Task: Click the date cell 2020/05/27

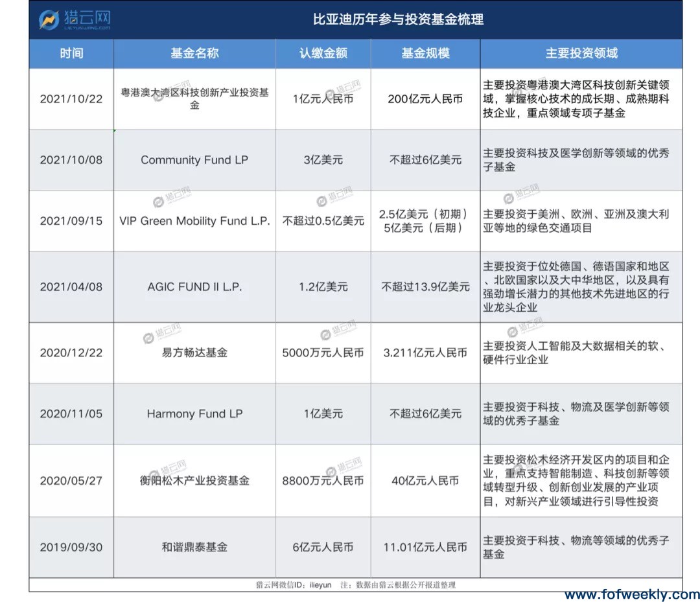Action: coord(71,481)
